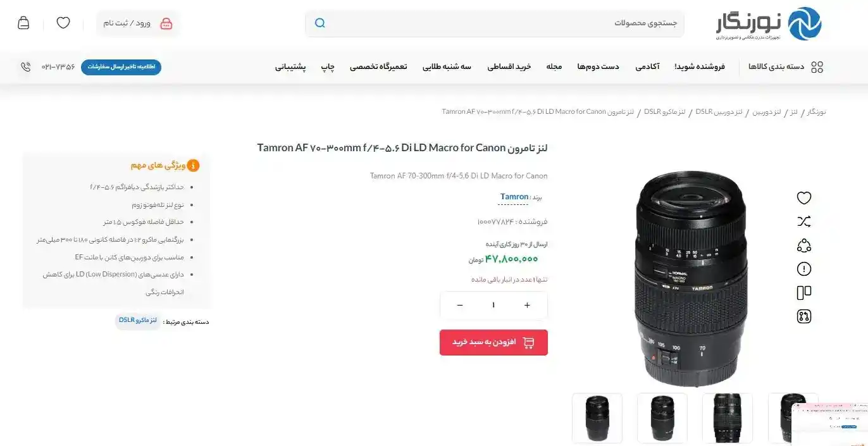This screenshot has width=868, height=446.
Task: Click the blue اطلاعیه تاخیر ارسال سفارشات badge
Action: pyautogui.click(x=121, y=66)
